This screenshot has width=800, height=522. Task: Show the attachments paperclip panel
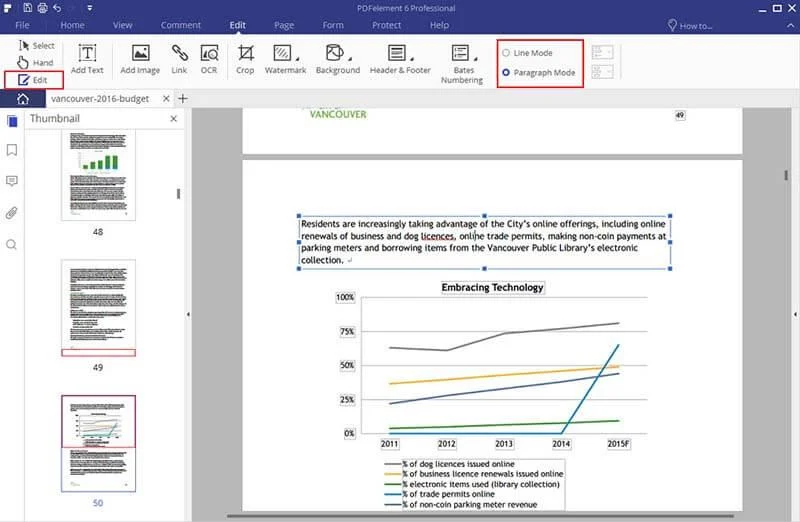click(x=12, y=212)
